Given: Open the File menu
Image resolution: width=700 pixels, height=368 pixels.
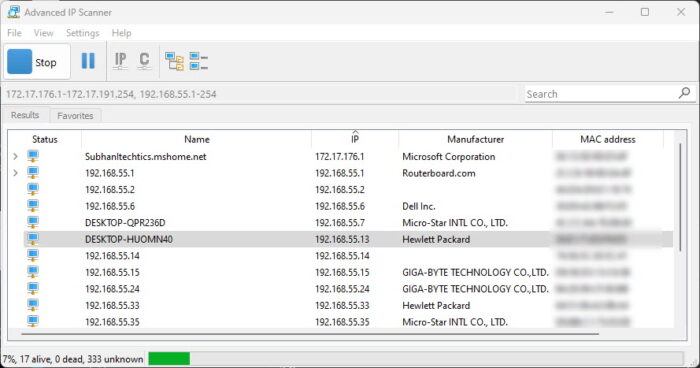Looking at the screenshot, I should (14, 33).
